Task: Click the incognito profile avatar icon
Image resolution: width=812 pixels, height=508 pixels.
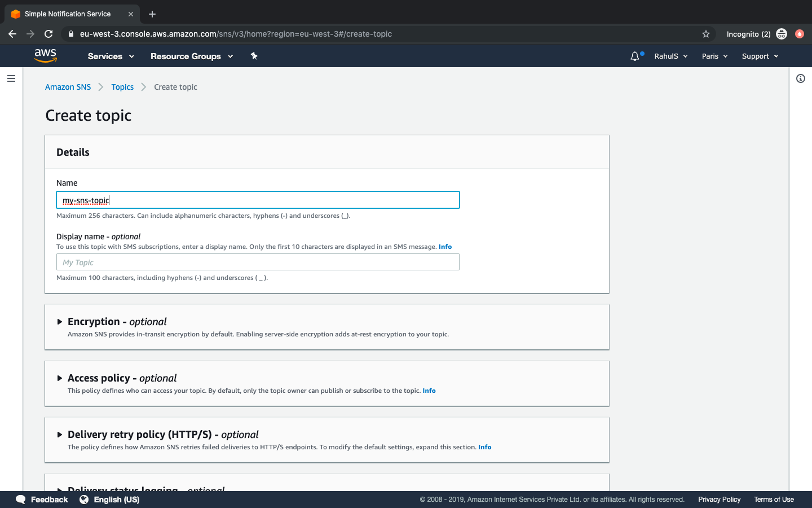Action: click(782, 34)
